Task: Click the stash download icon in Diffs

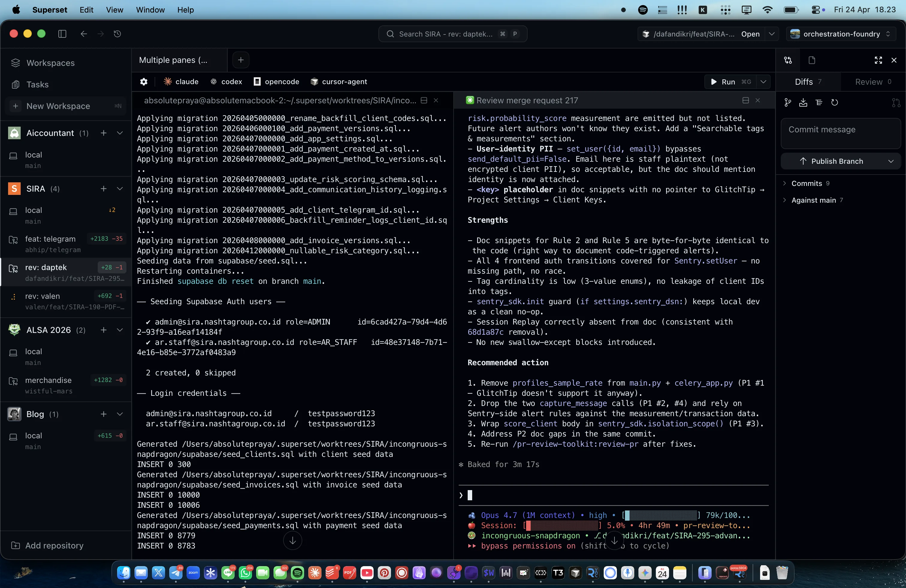Action: [x=803, y=103]
